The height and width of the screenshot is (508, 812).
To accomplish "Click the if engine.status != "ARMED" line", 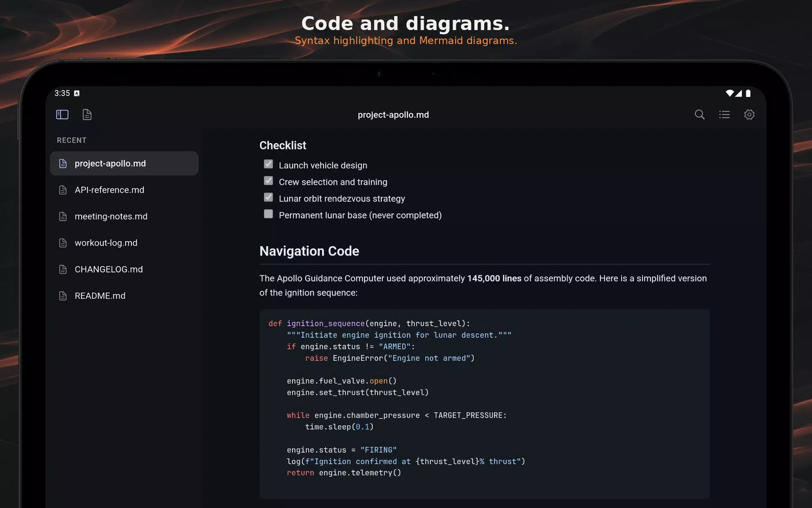I will point(351,347).
